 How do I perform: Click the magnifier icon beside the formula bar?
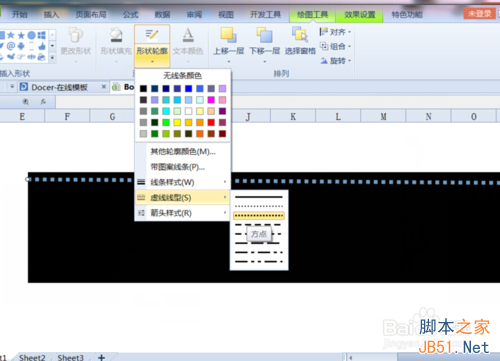25,102
